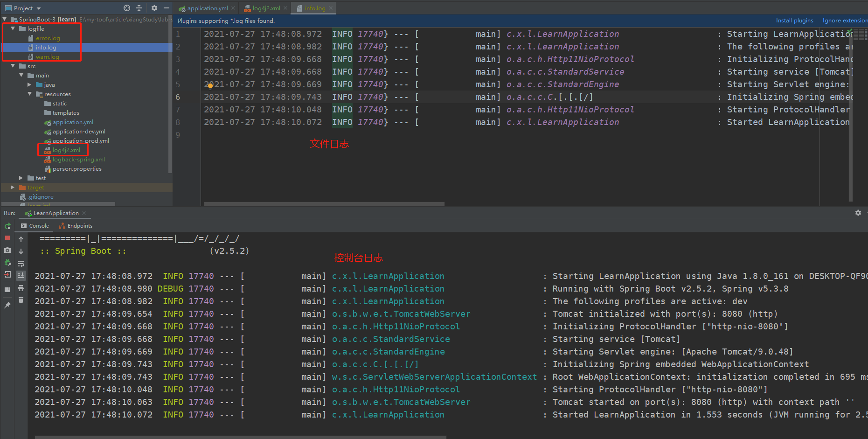
Task: Collapse the src folder
Action: pyautogui.click(x=13, y=66)
